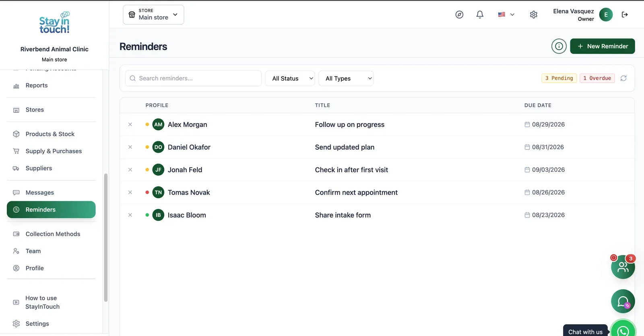Open the floating contacts widget button
Image resolution: width=644 pixels, height=336 pixels.
point(623,267)
